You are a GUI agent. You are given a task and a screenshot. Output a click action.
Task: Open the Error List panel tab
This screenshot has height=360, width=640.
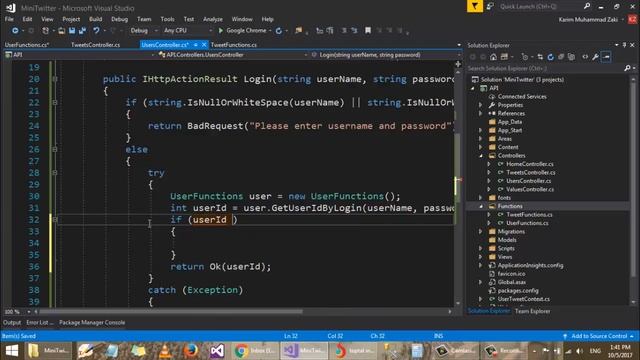coord(40,322)
